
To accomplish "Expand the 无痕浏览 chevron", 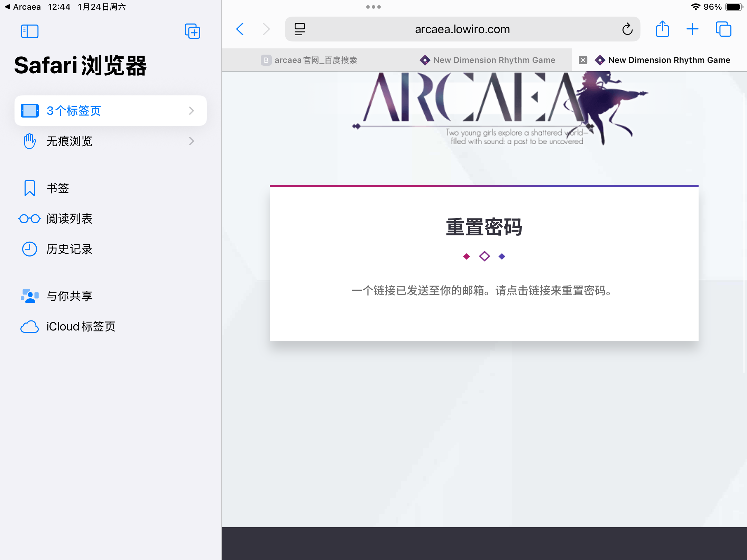I will [192, 141].
